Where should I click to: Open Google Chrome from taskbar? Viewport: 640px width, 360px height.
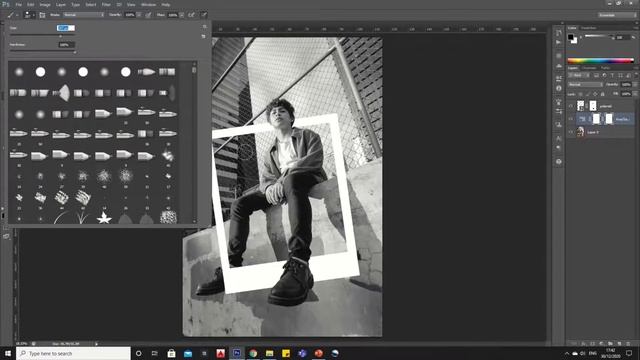(x=253, y=353)
